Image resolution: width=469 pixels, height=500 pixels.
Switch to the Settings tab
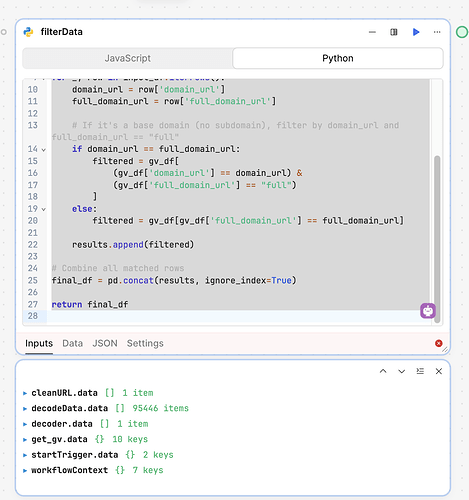click(145, 343)
